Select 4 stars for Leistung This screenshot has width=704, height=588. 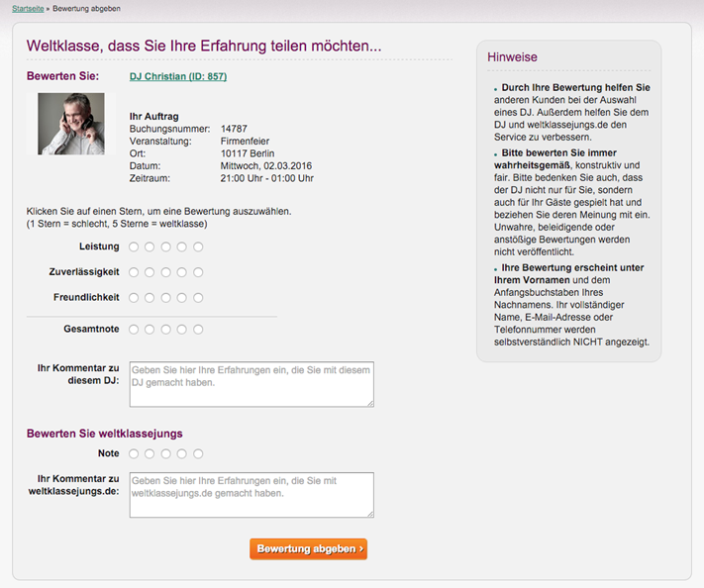coord(182,246)
